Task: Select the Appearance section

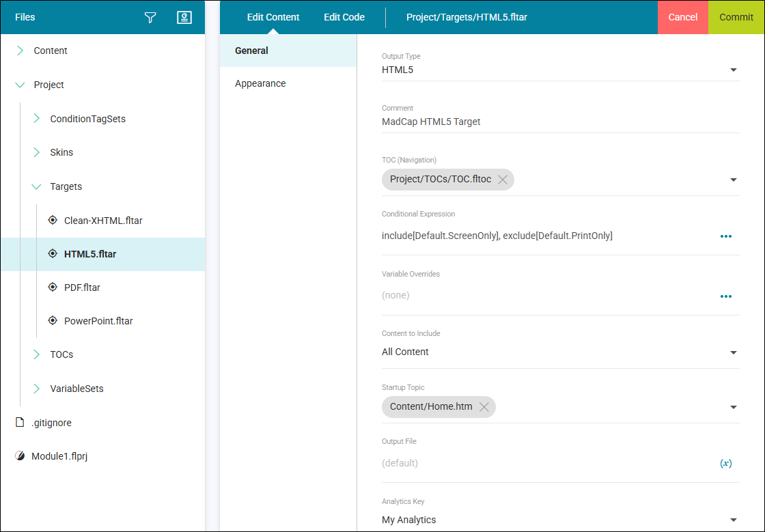Action: coord(288,83)
